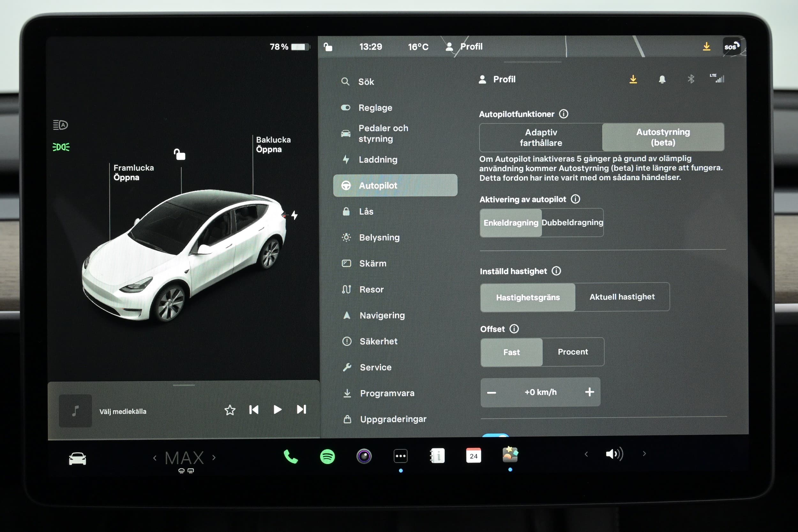The image size is (798, 532).
Task: Open Profil selector in the settings header
Action: click(497, 79)
